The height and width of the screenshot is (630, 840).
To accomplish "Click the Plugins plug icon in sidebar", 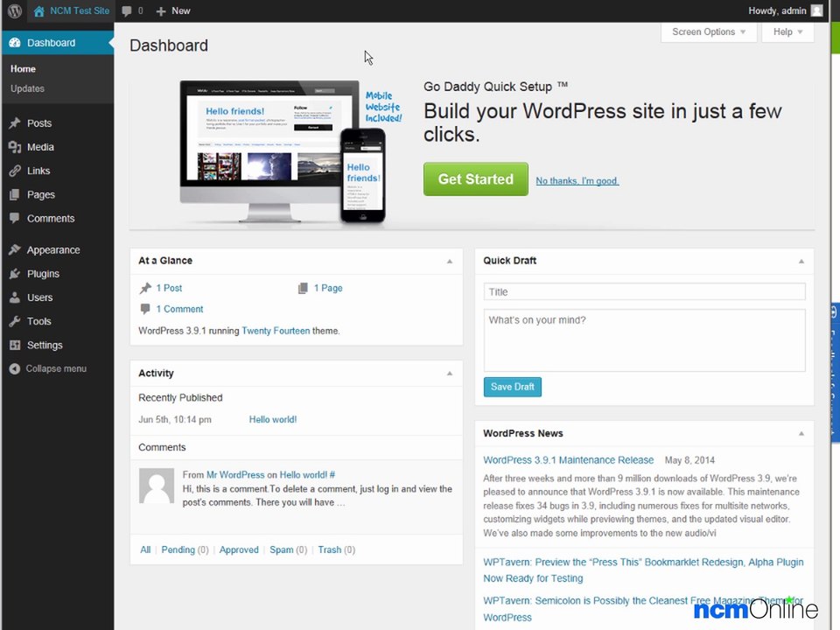I will pyautogui.click(x=15, y=274).
